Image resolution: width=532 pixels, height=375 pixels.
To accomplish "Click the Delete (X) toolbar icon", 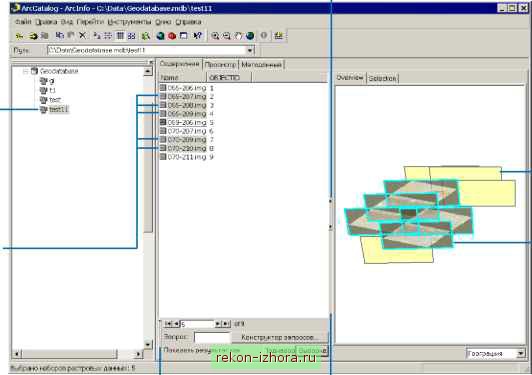I will click(82, 35).
